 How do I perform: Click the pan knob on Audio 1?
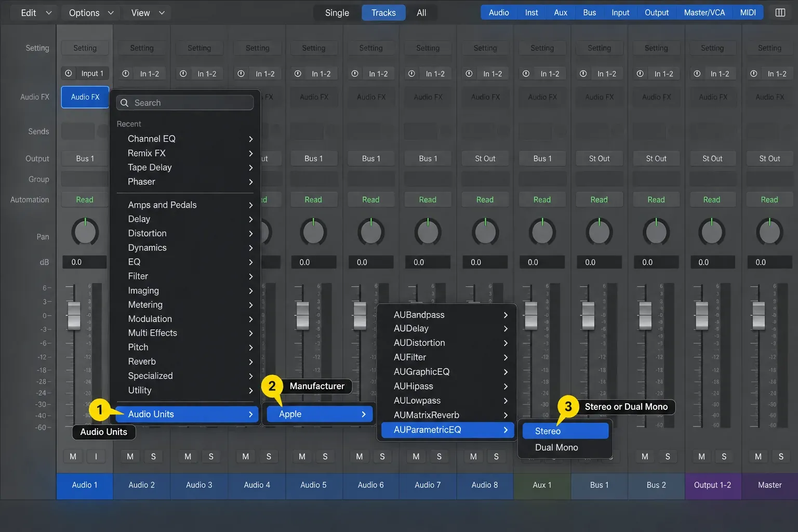[85, 232]
